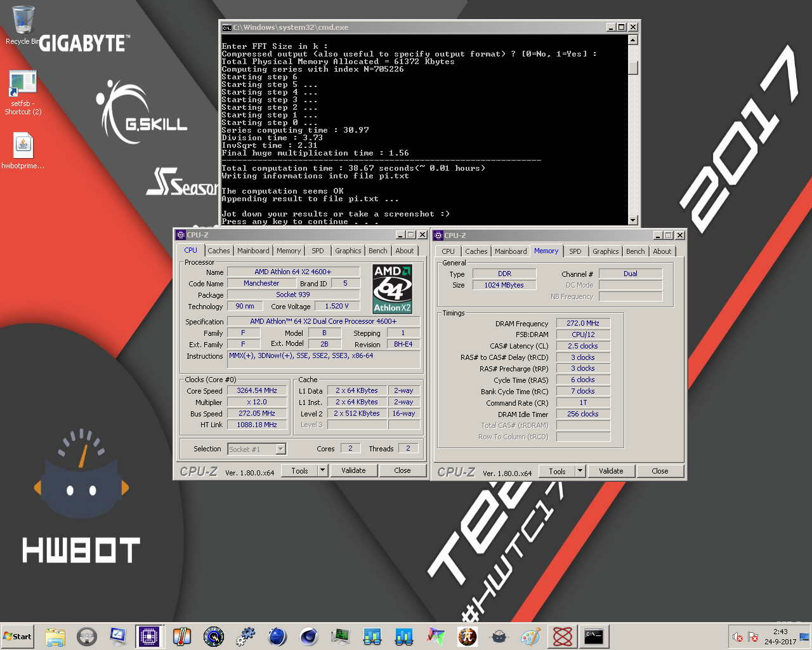Click Tools button in left CPU-Z window
812x650 pixels.
click(299, 470)
